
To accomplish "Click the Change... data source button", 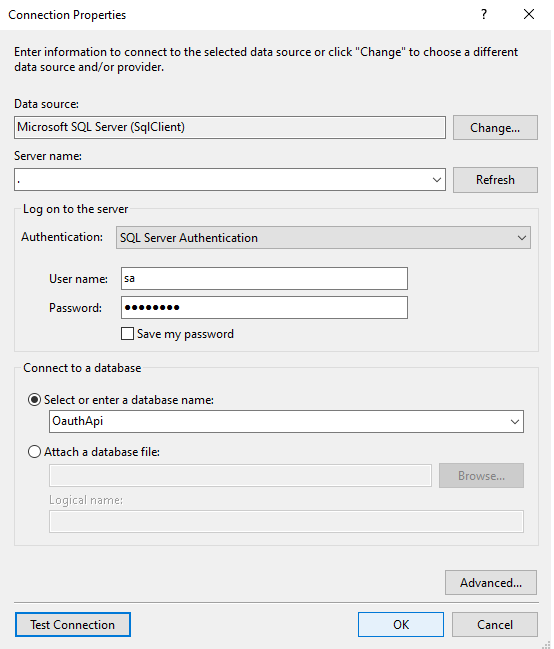I will coord(495,127).
